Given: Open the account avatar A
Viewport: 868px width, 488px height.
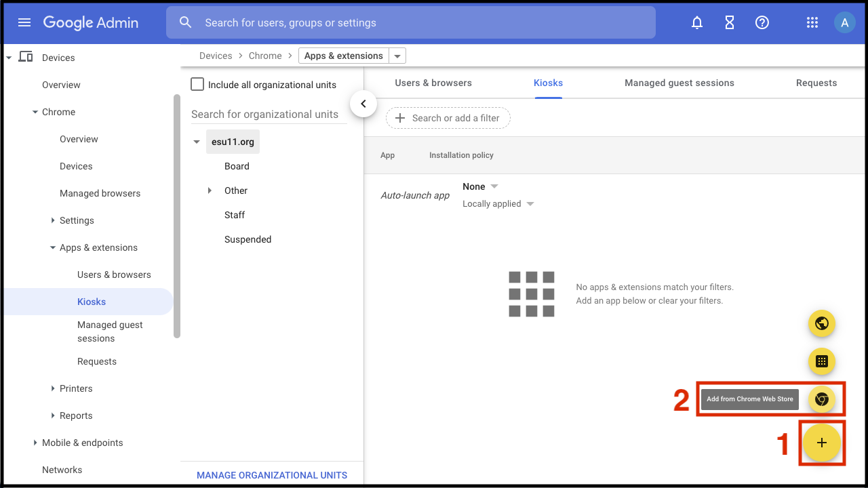Looking at the screenshot, I should (844, 22).
